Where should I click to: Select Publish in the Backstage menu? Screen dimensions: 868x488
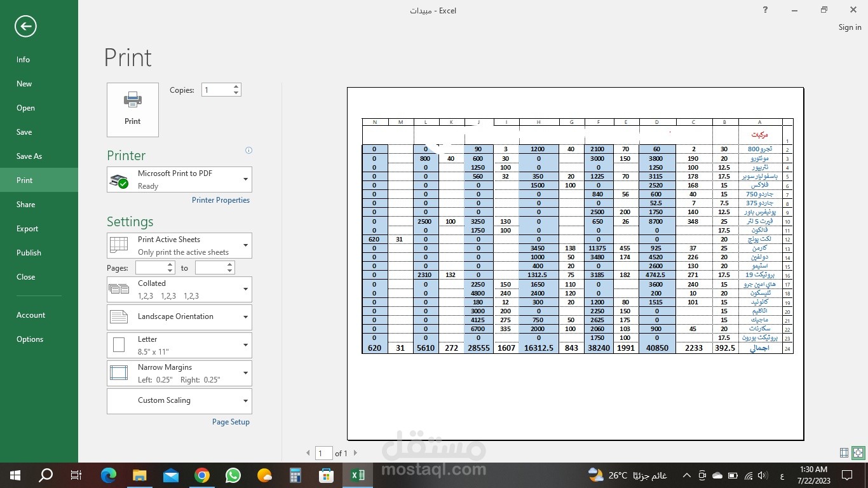39,253
